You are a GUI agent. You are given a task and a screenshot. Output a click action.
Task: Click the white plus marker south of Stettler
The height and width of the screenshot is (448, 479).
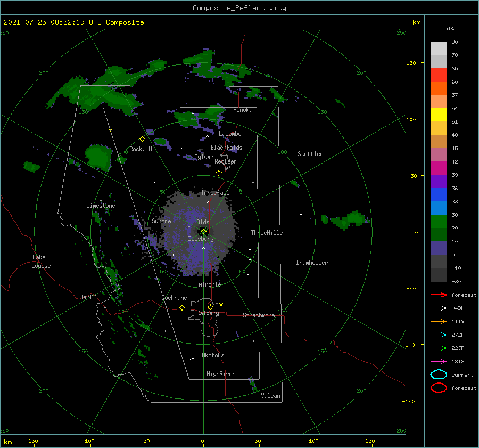click(301, 214)
